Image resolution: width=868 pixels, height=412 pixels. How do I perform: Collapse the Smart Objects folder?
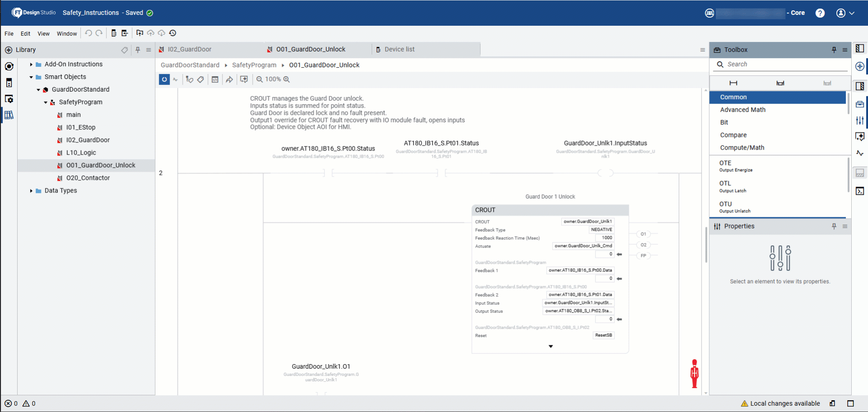31,77
